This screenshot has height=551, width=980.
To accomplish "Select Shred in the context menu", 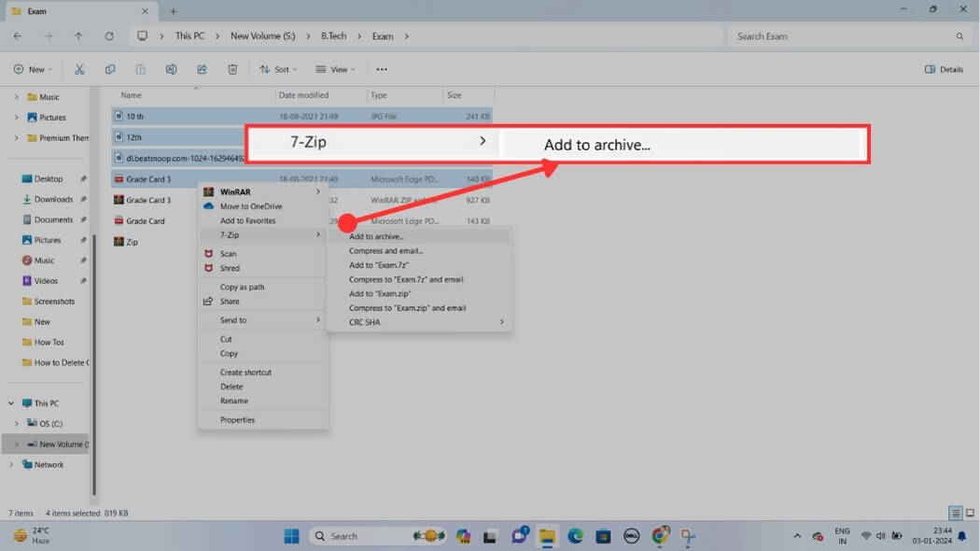I will pyautogui.click(x=262, y=268).
